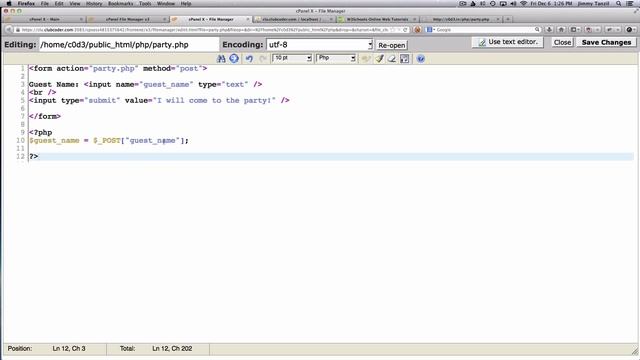Open the 10 pt font size dropdown
Image resolution: width=640 pixels, height=360 pixels.
pos(292,58)
